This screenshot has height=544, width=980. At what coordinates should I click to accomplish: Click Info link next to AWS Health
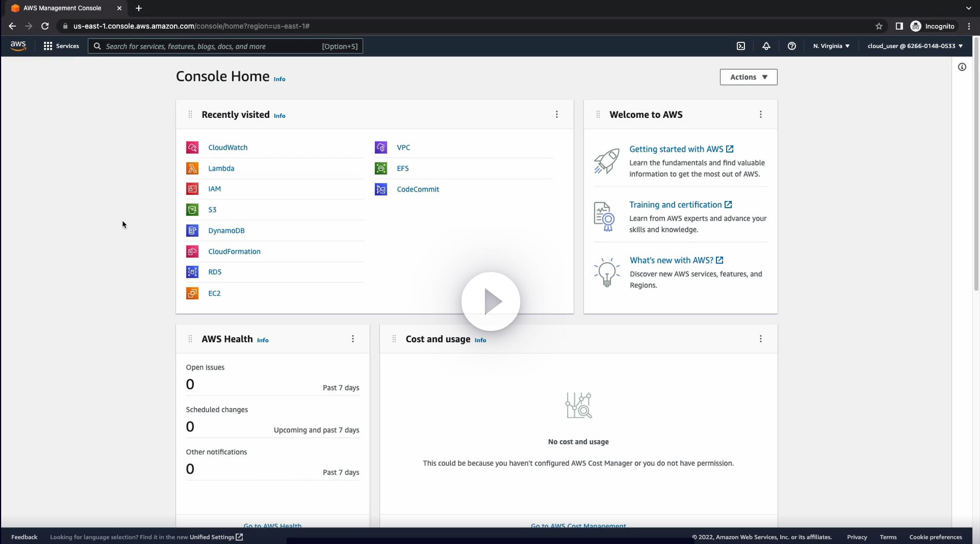click(x=263, y=340)
